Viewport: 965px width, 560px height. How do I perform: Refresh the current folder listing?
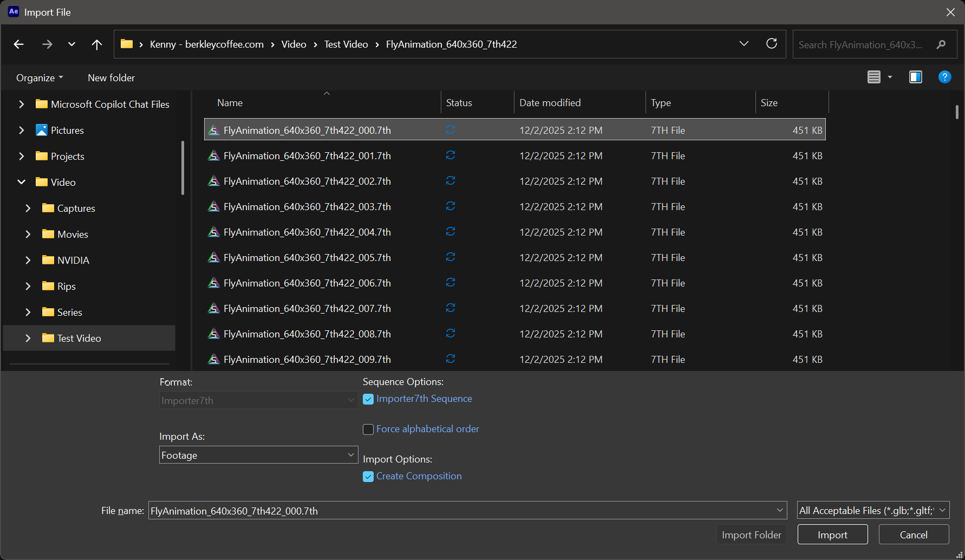click(772, 44)
